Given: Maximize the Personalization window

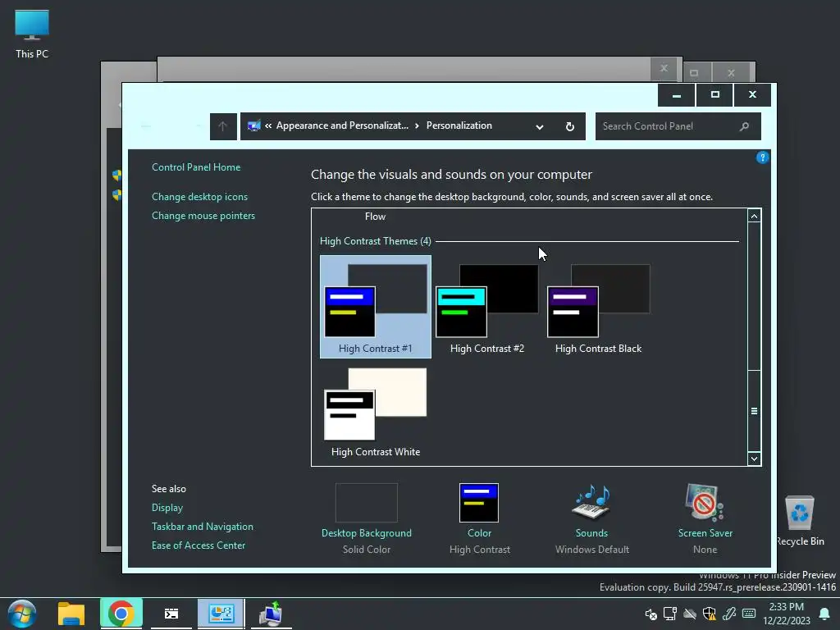Looking at the screenshot, I should (x=714, y=95).
